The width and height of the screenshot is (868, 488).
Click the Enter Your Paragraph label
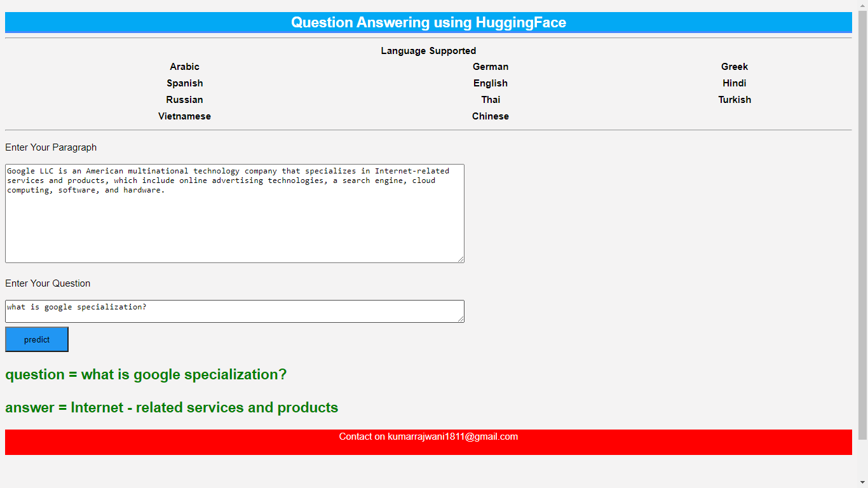51,147
